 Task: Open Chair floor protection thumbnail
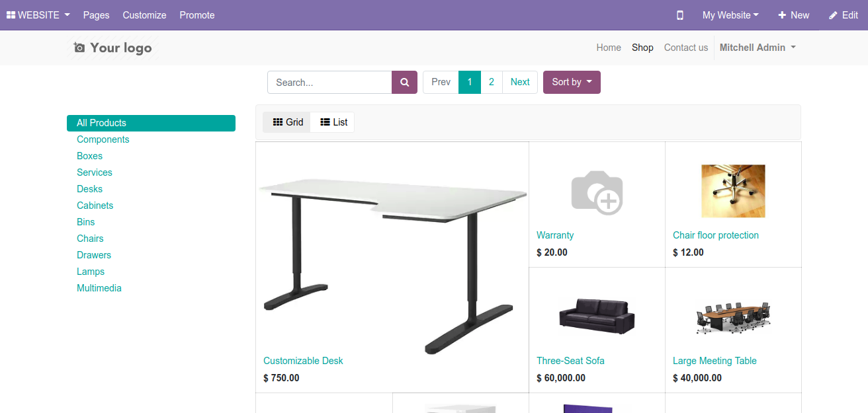click(x=733, y=191)
